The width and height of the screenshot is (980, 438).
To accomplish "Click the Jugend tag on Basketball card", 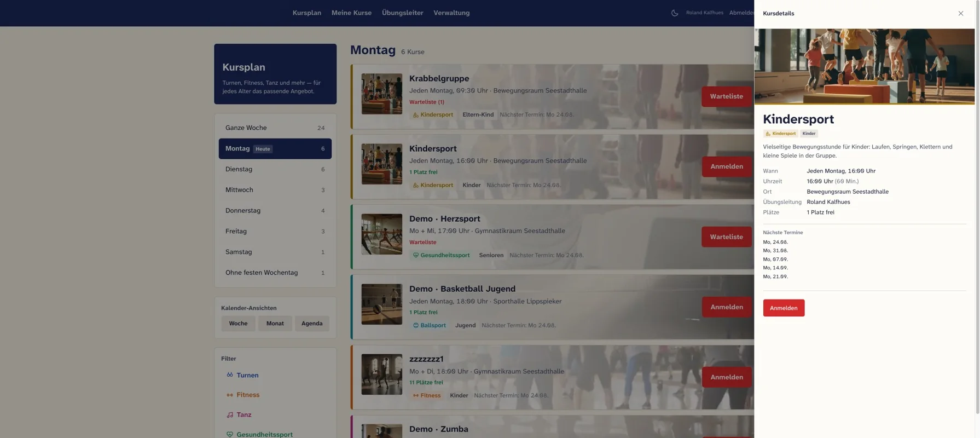I will point(465,325).
